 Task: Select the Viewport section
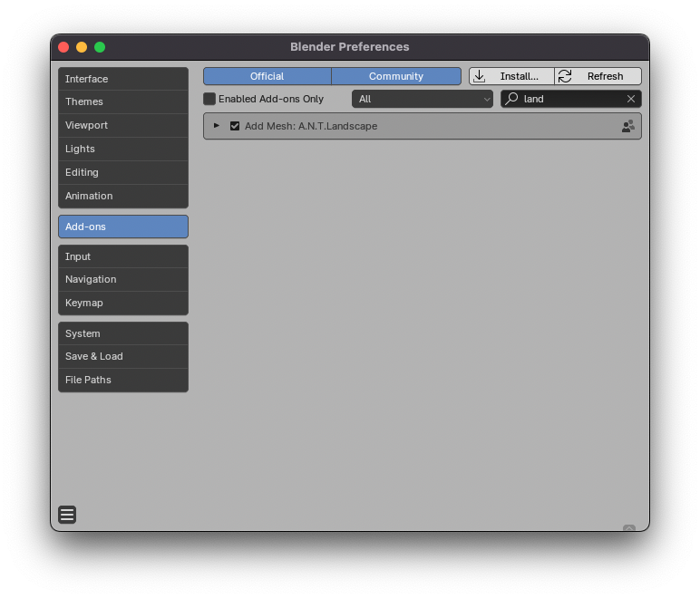pyautogui.click(x=123, y=125)
